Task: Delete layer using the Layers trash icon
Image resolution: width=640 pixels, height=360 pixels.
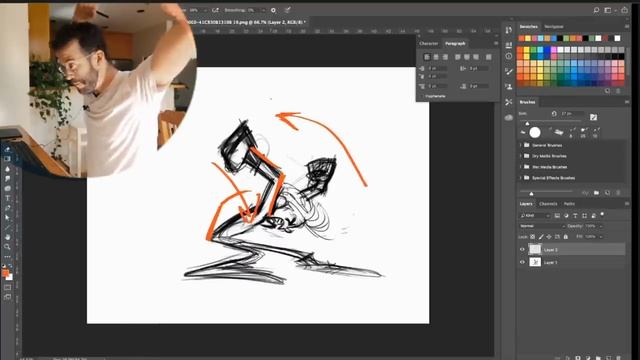Action: [x=619, y=358]
